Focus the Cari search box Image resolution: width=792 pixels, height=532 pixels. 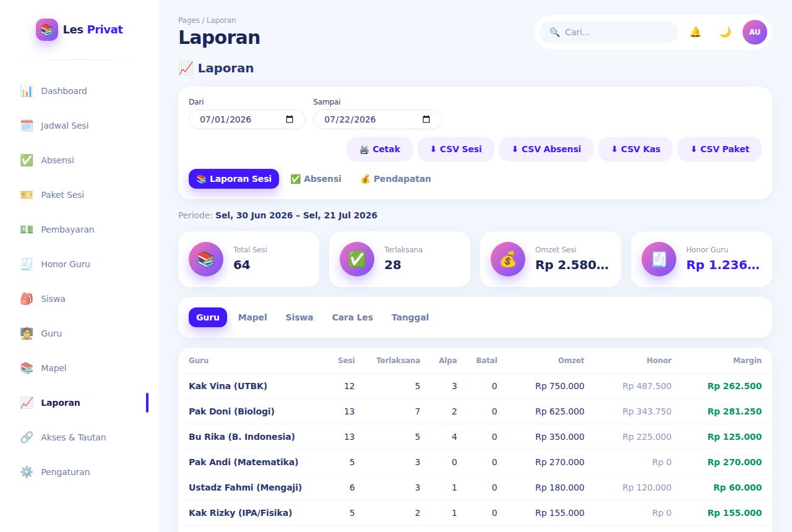609,32
